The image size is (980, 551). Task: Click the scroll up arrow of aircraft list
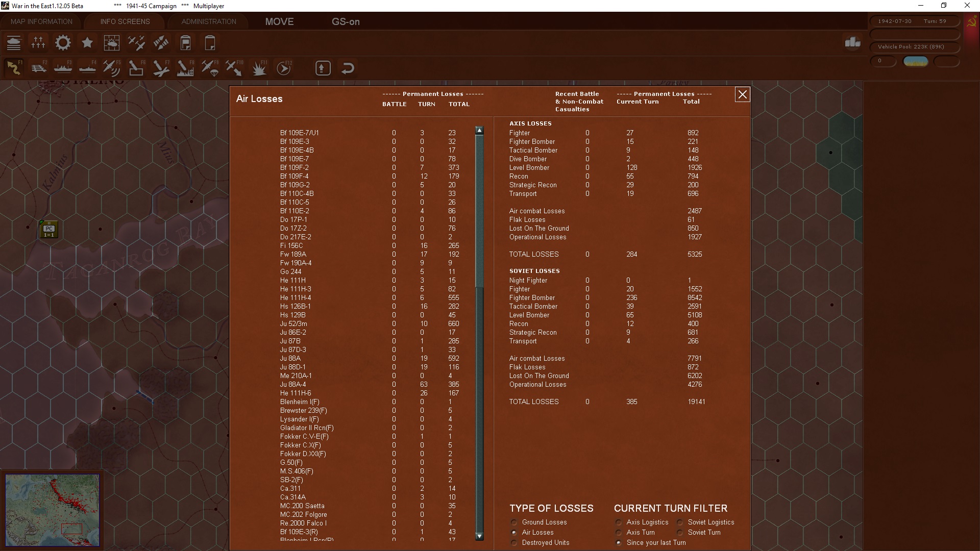coord(479,131)
